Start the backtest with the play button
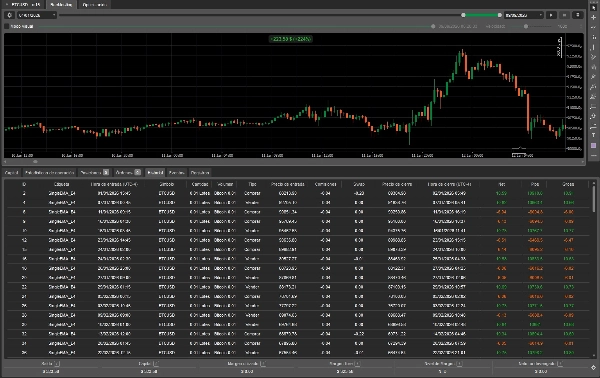600x378 pixels. (551, 15)
